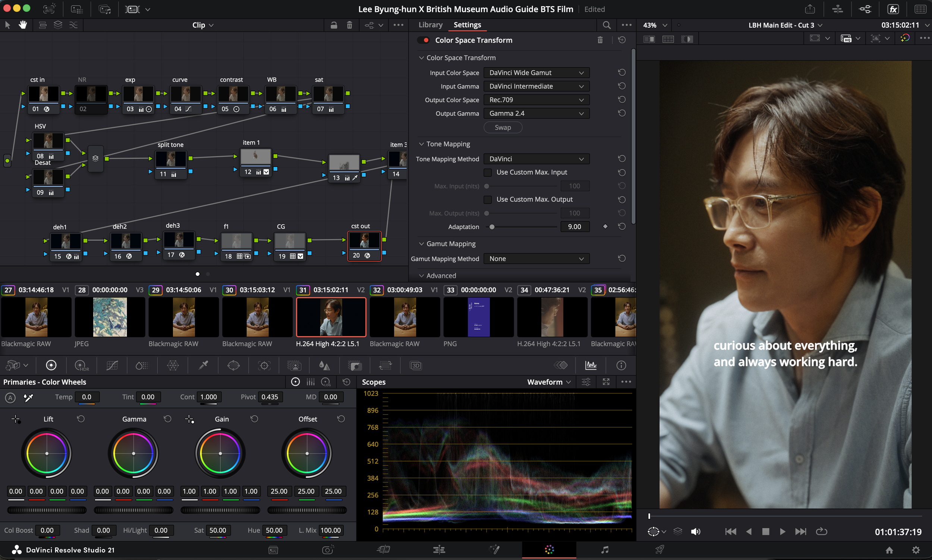Open the Settings tab
Screen dimensions: 932x560
[x=467, y=25]
